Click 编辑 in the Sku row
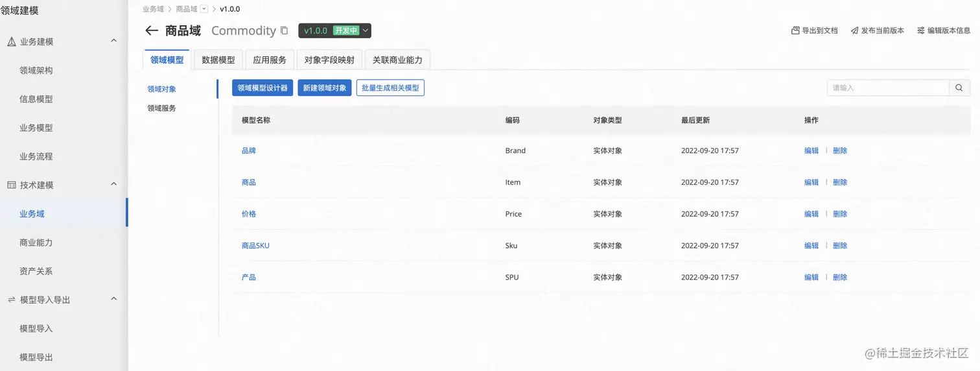The image size is (980, 371). [x=811, y=246]
